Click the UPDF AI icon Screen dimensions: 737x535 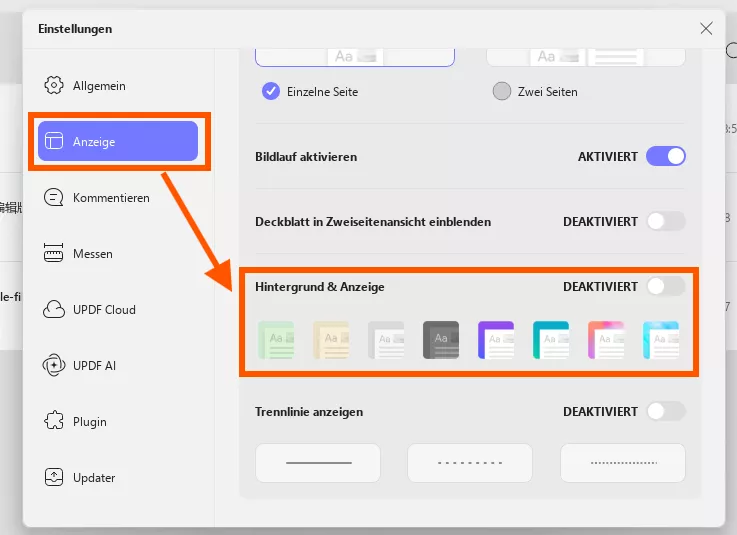pos(54,365)
